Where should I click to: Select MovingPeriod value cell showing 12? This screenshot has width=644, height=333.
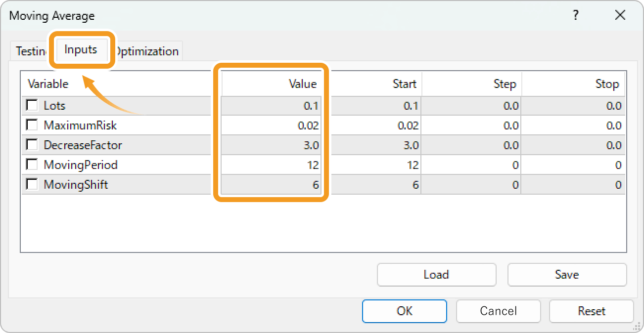pos(271,165)
